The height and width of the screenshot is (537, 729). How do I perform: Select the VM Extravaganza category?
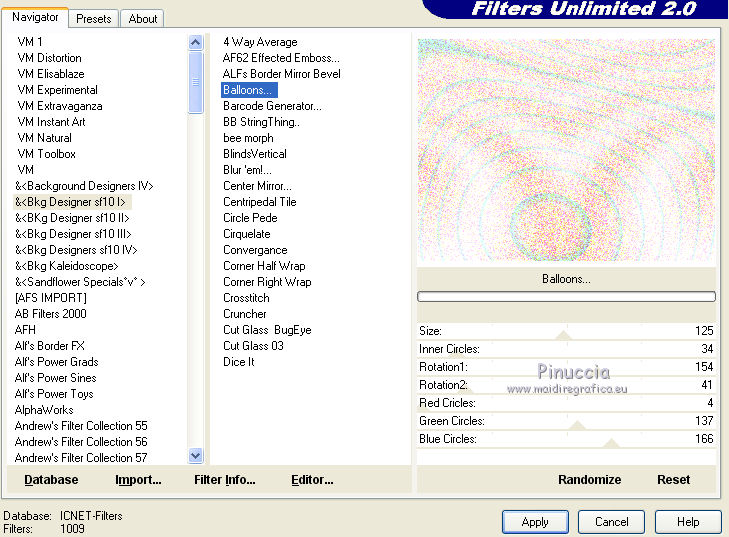pyautogui.click(x=60, y=106)
